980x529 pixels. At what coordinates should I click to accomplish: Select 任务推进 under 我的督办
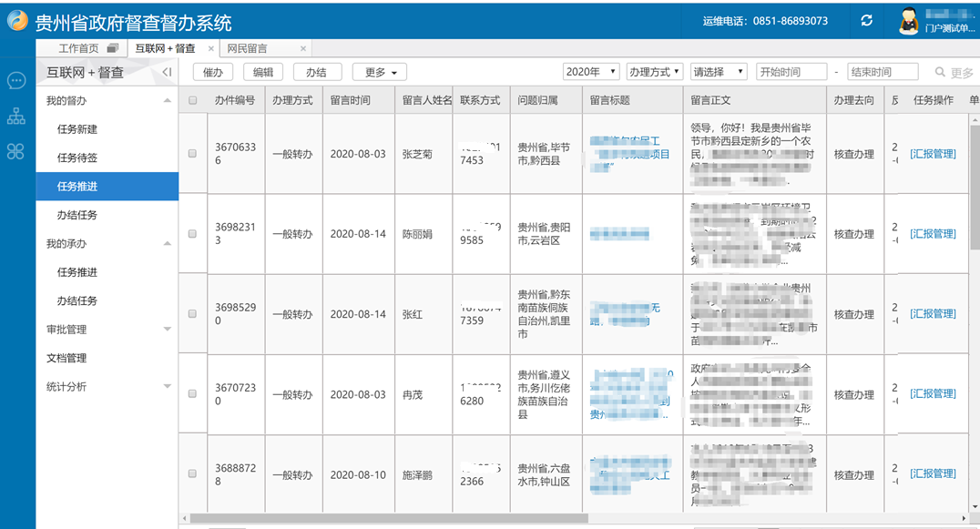[x=107, y=186]
